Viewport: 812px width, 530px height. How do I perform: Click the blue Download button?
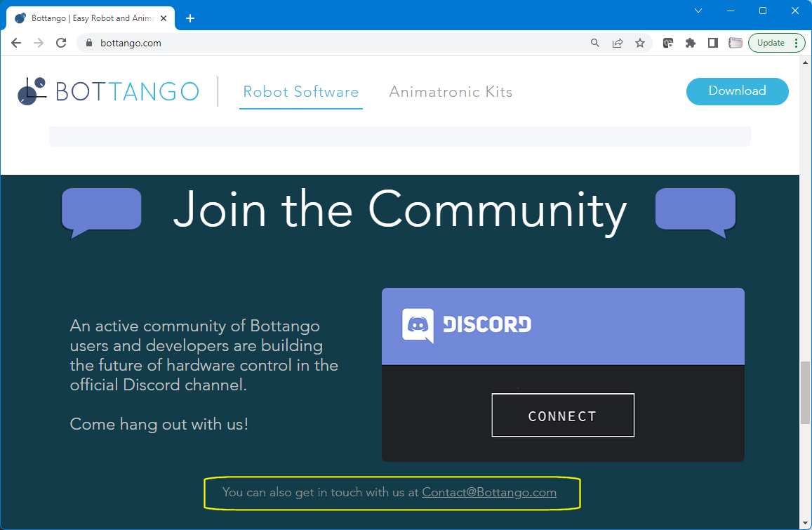737,91
